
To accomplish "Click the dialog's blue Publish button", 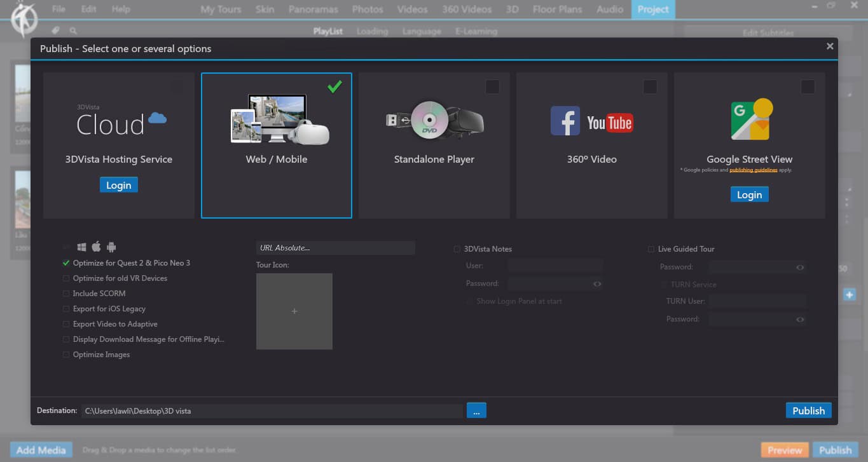I will click(808, 411).
